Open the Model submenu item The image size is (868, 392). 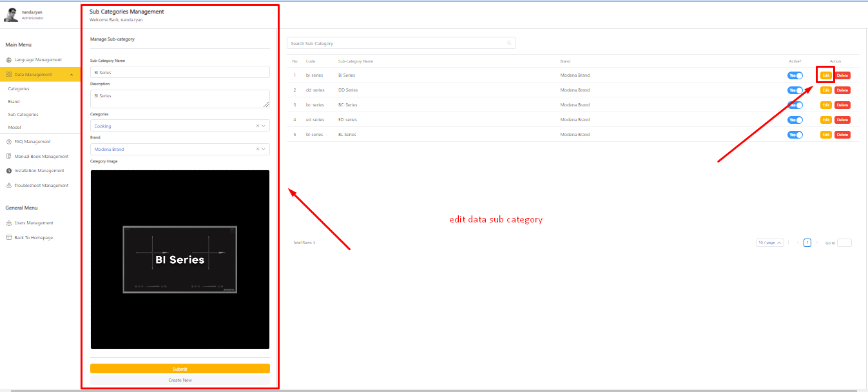point(14,128)
